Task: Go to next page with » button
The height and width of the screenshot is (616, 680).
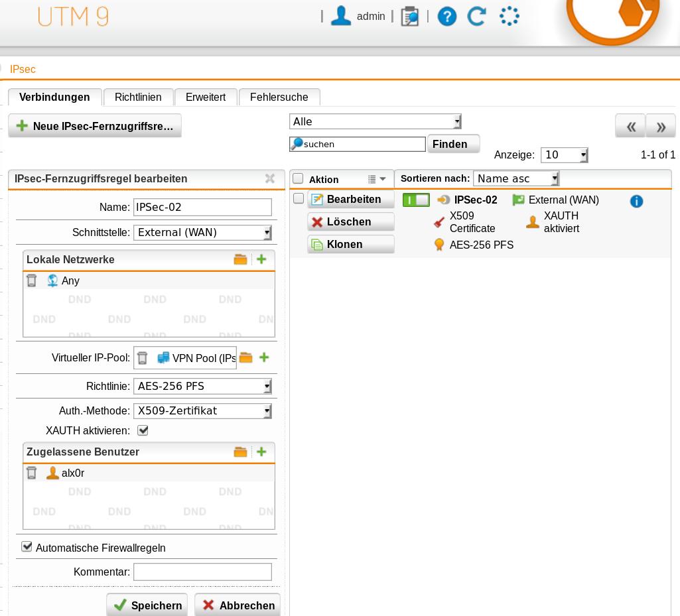Action: coord(661,126)
